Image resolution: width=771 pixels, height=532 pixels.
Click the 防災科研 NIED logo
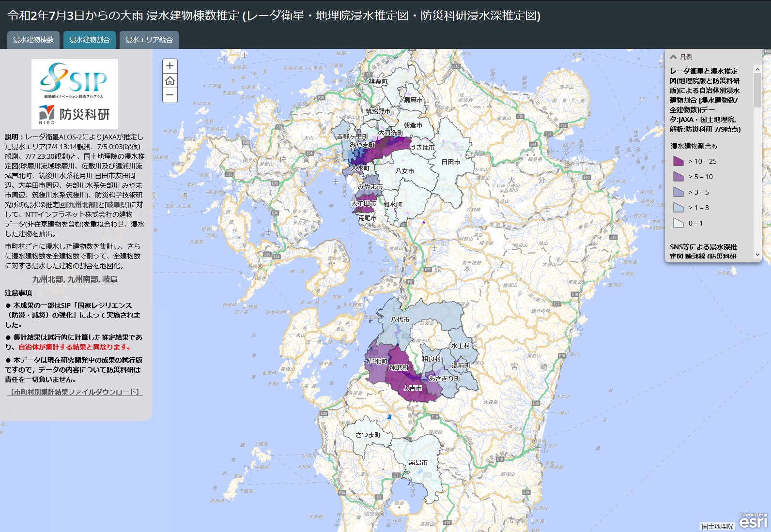tap(75, 115)
